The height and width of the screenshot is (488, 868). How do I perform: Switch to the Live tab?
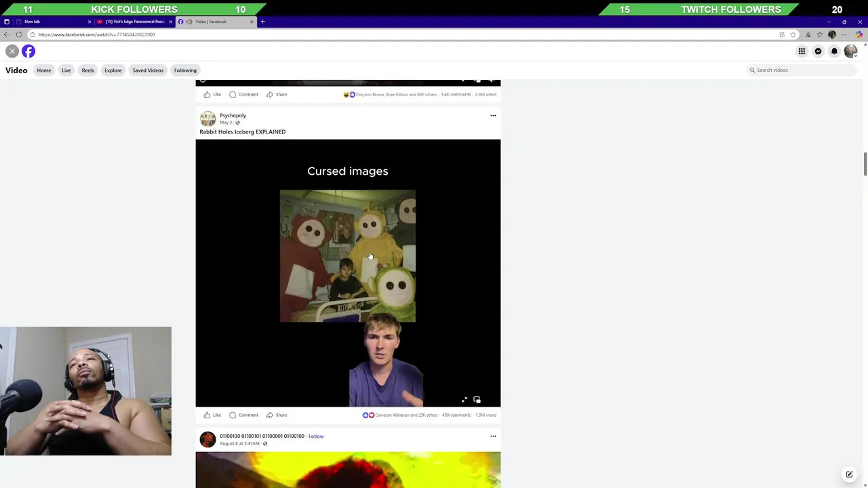click(x=66, y=70)
